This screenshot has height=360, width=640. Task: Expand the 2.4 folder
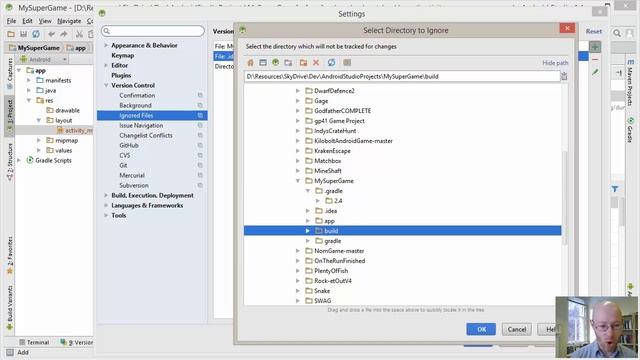(318, 201)
